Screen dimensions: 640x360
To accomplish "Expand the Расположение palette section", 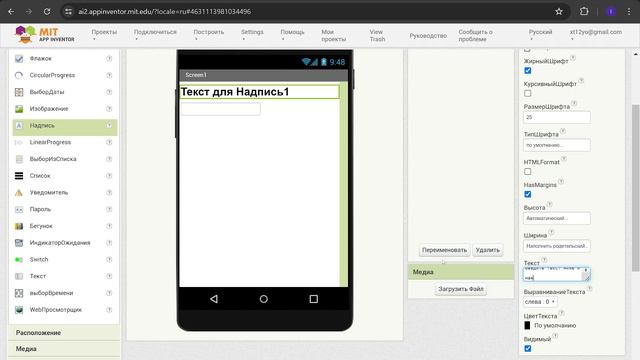I will (x=64, y=333).
